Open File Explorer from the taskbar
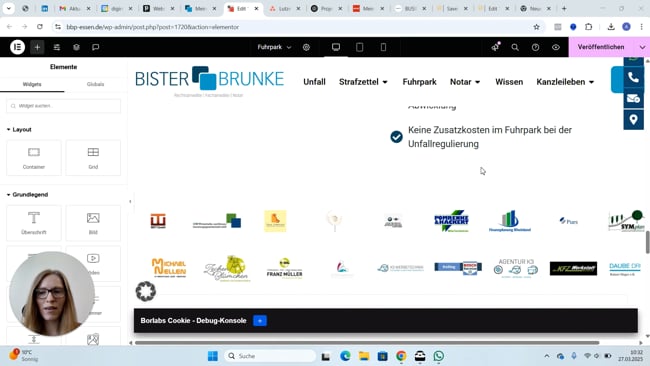Image resolution: width=650 pixels, height=366 pixels. click(364, 356)
